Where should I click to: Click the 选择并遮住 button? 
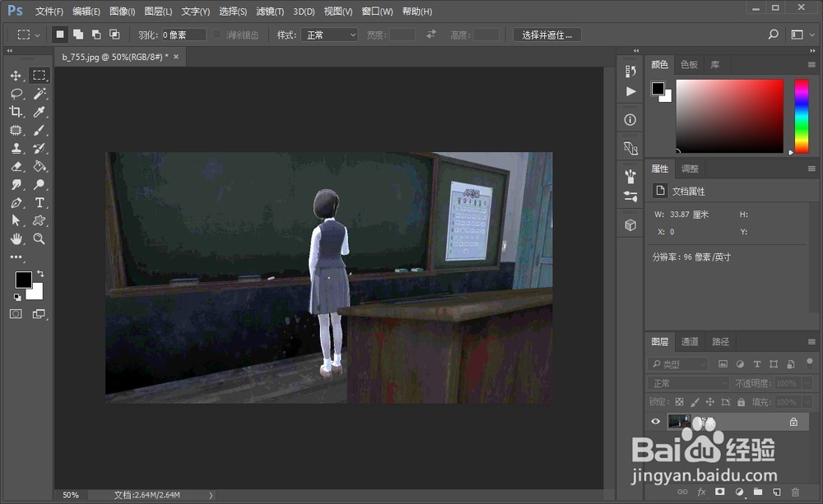(x=546, y=35)
